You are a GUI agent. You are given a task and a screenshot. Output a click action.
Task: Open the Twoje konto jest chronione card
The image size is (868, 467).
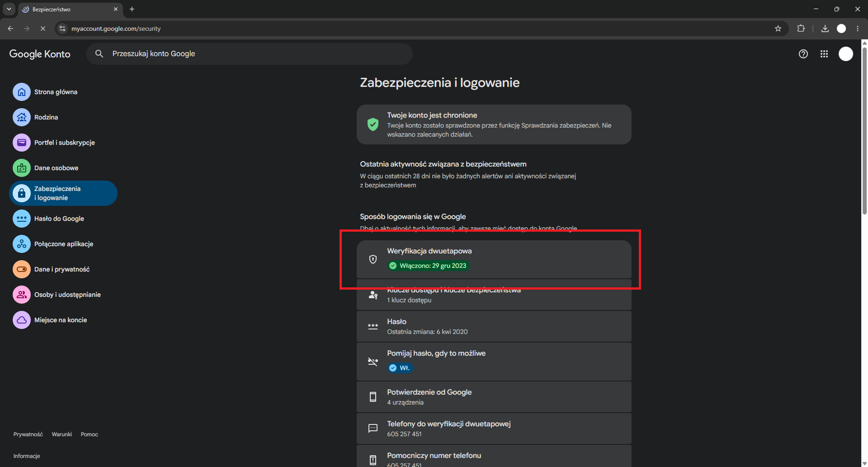pyautogui.click(x=494, y=124)
